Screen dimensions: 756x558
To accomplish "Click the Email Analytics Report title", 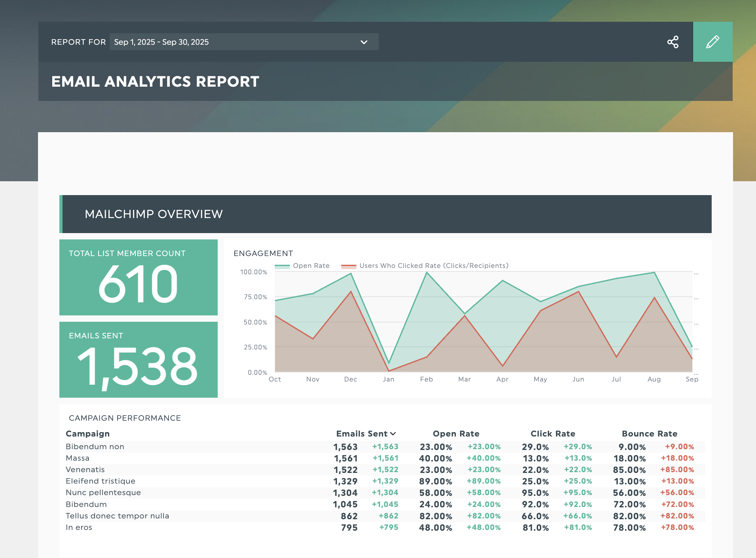I will tap(155, 82).
